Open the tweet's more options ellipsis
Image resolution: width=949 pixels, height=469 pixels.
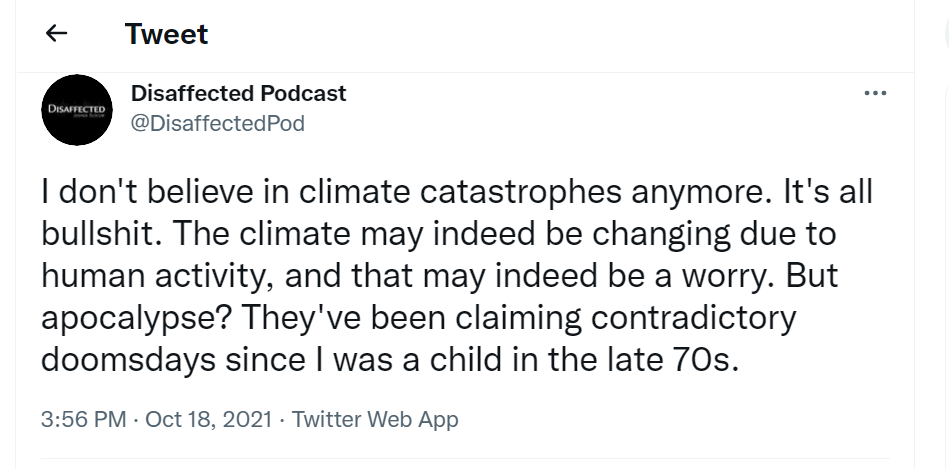tap(875, 94)
